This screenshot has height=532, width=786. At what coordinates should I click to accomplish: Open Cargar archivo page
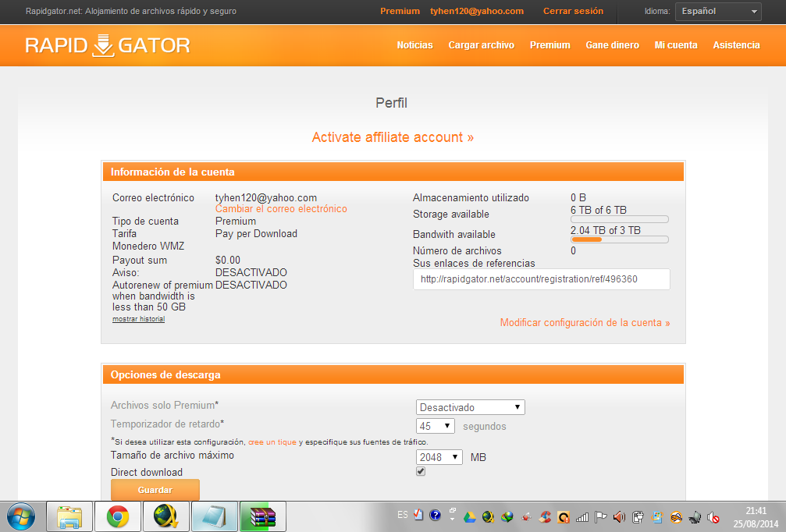click(482, 45)
